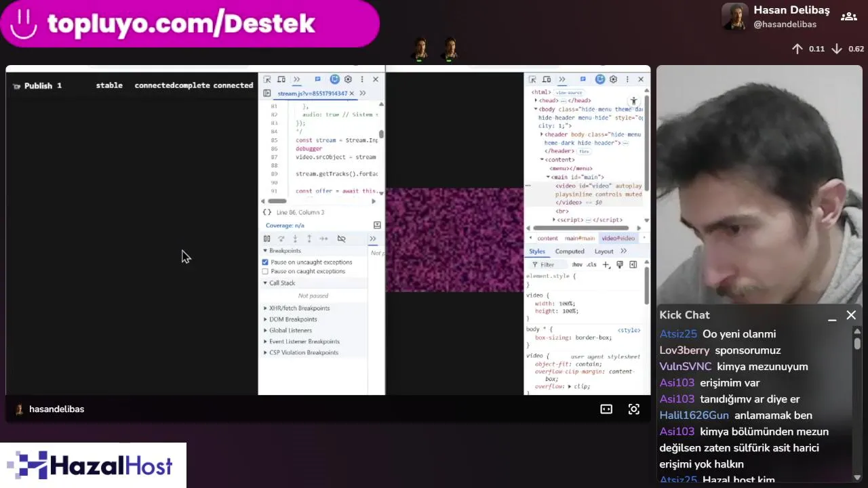This screenshot has height=488, width=868.
Task: Click the step debugger icon
Action: coord(323,239)
